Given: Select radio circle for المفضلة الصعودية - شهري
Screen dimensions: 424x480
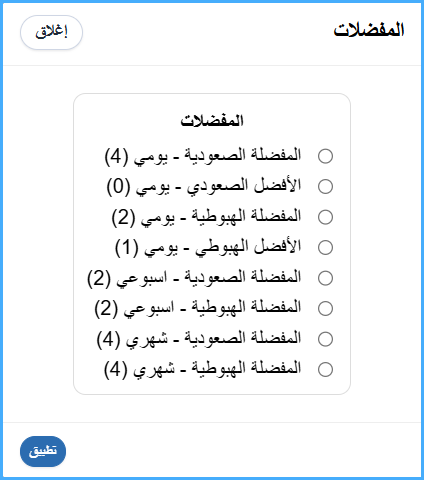Looking at the screenshot, I should [325, 339].
